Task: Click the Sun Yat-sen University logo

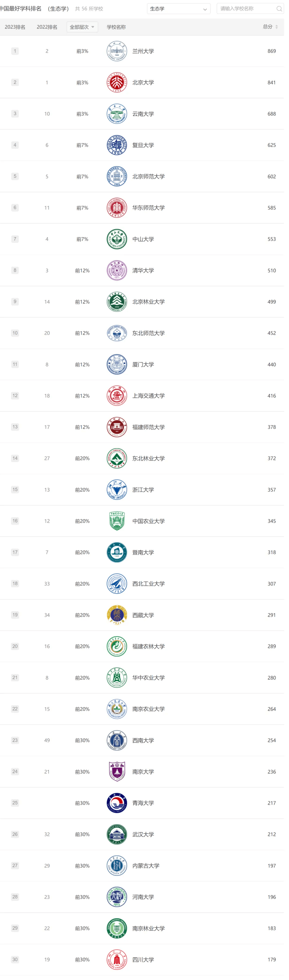Action: point(116,239)
